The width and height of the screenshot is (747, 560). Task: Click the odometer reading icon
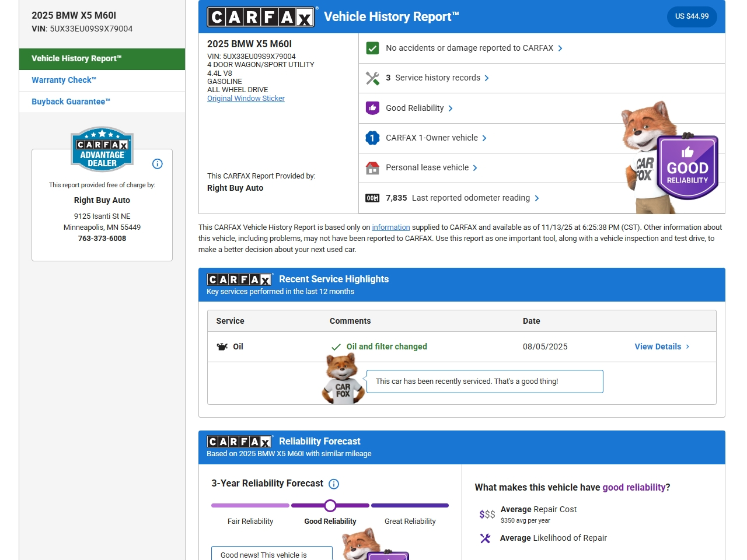372,198
